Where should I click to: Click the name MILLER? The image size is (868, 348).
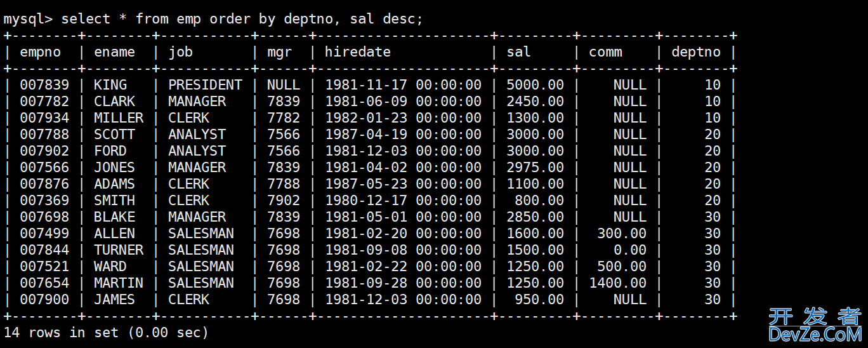point(119,117)
